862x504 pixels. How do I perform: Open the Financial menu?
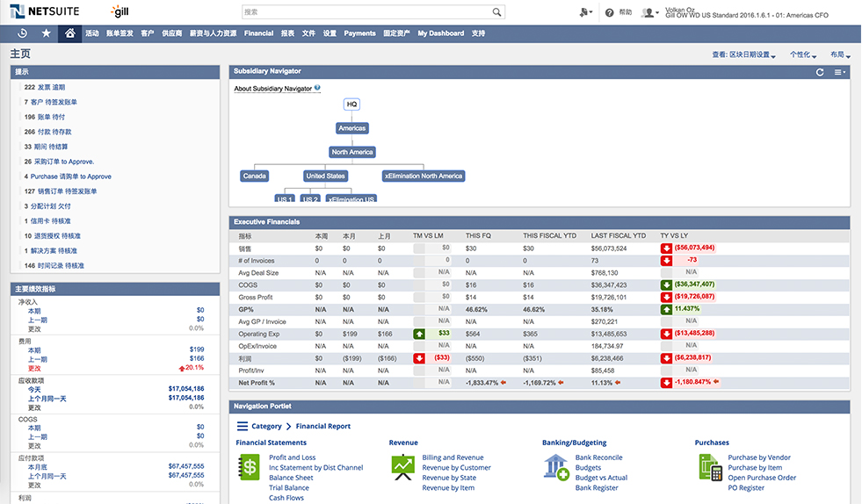pyautogui.click(x=258, y=33)
